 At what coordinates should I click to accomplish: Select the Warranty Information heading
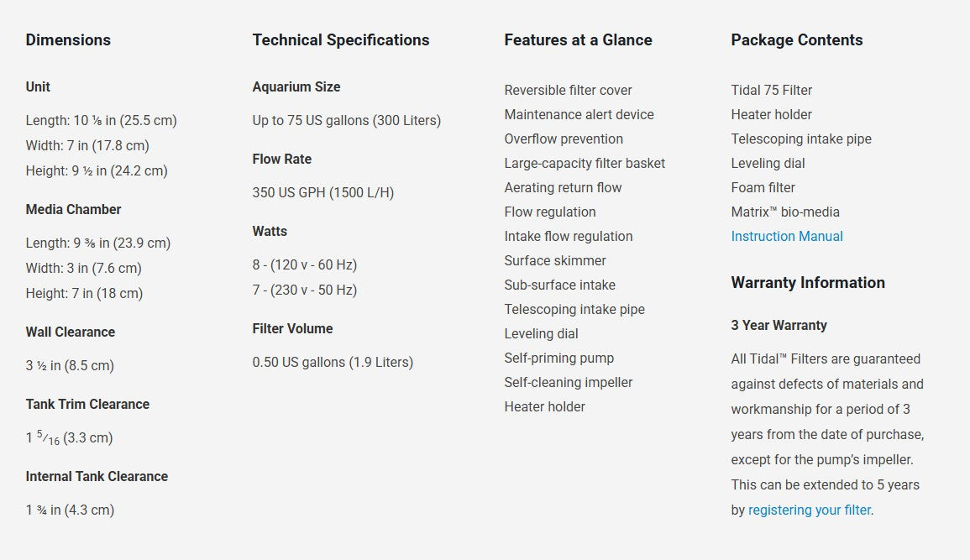click(x=807, y=282)
